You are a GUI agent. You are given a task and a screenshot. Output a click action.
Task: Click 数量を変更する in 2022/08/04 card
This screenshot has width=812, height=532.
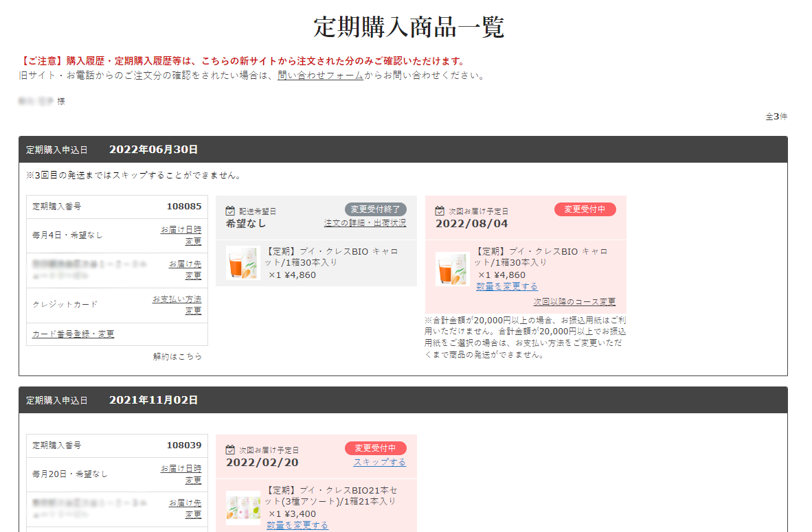pos(507,286)
